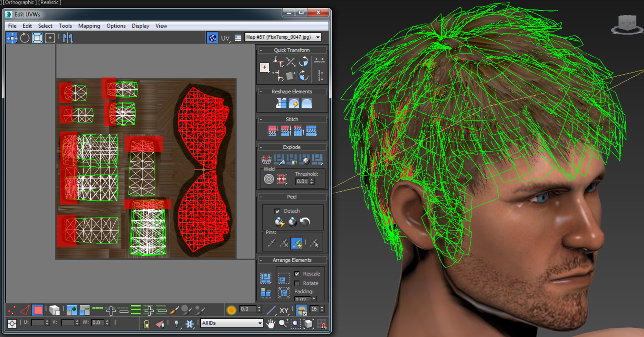644x337 pixels.
Task: Open the Select menu
Action: [45, 26]
